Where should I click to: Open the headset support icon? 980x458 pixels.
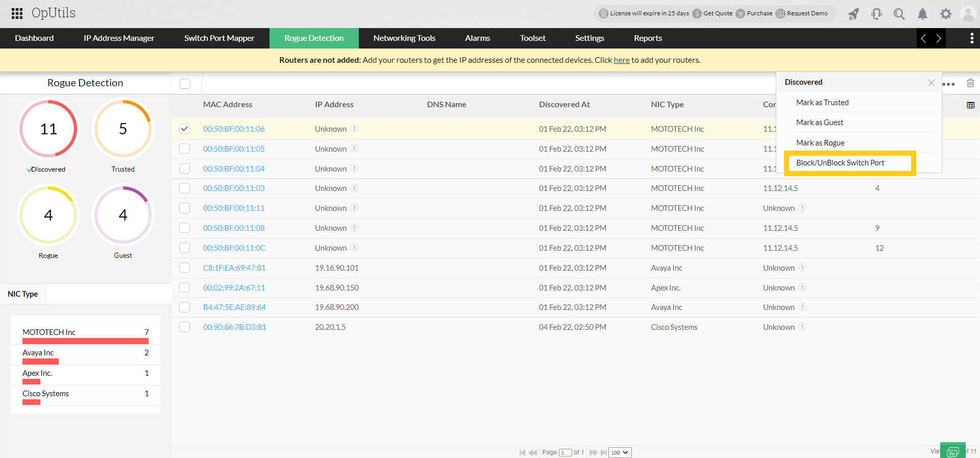(x=876, y=14)
